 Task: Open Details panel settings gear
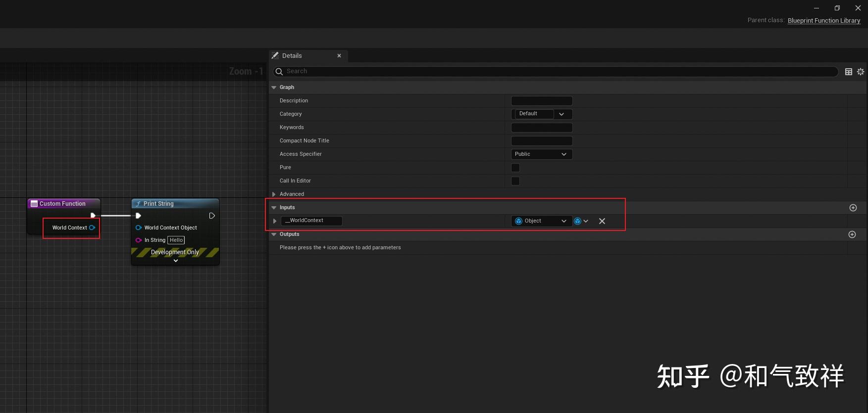[861, 72]
